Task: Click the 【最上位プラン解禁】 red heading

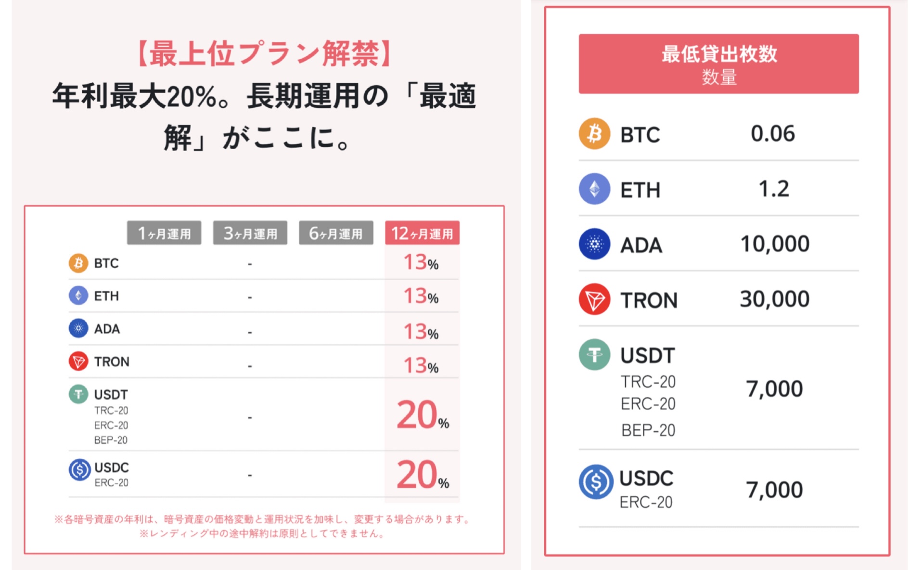Action: pyautogui.click(x=264, y=53)
